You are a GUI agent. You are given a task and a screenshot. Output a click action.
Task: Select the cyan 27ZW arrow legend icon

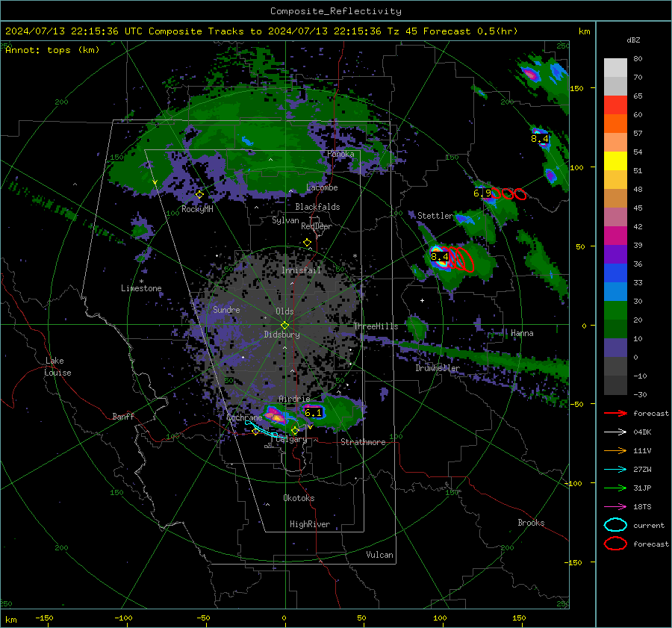click(615, 470)
